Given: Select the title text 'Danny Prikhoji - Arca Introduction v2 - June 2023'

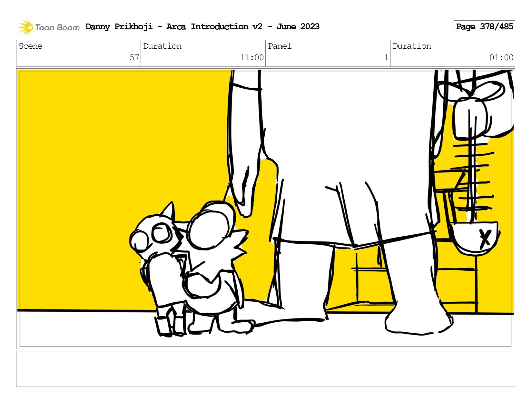Looking at the screenshot, I should point(202,27).
